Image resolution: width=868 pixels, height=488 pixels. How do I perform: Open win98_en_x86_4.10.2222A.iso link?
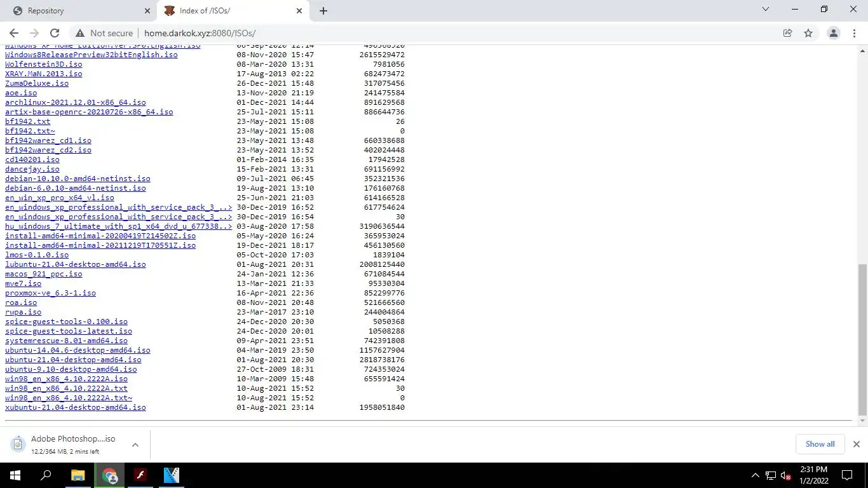66,379
